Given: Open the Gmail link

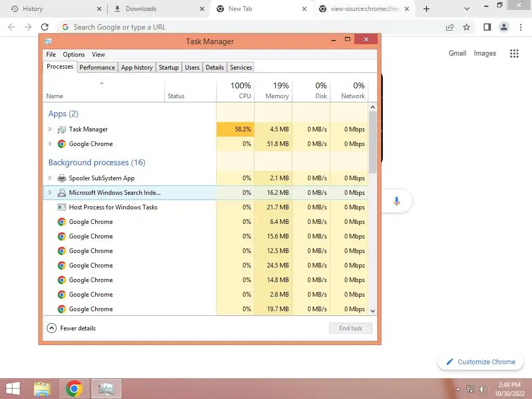Looking at the screenshot, I should 457,54.
